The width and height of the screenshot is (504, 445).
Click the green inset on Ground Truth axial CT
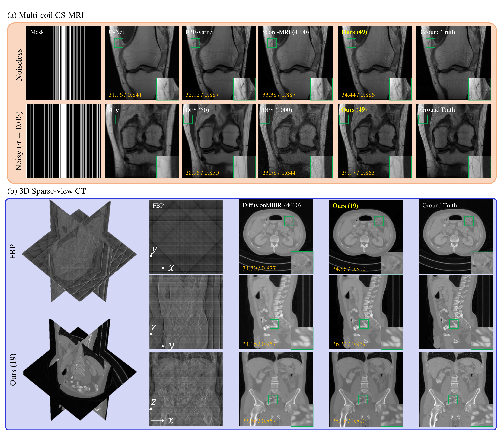[482, 263]
